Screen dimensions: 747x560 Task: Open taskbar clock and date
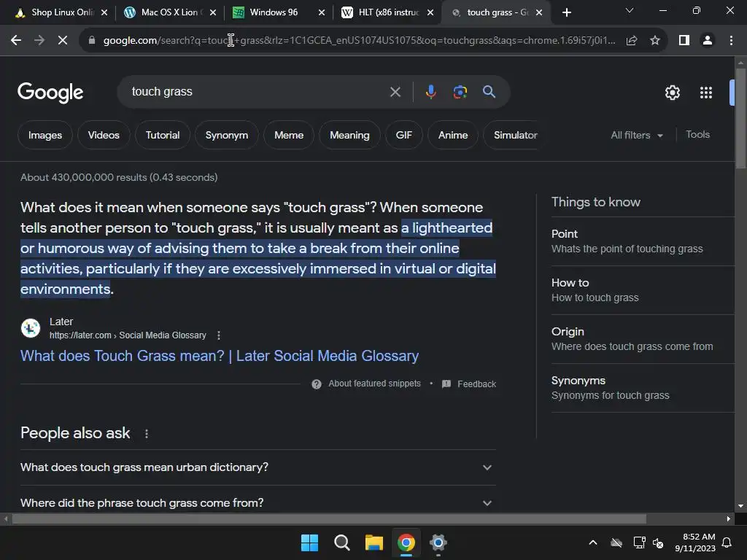(x=695, y=542)
